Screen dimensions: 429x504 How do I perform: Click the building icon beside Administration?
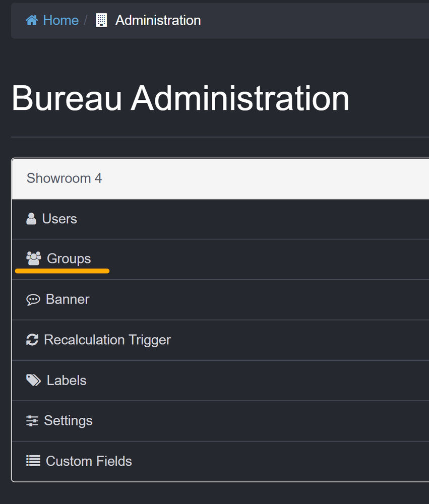point(101,20)
